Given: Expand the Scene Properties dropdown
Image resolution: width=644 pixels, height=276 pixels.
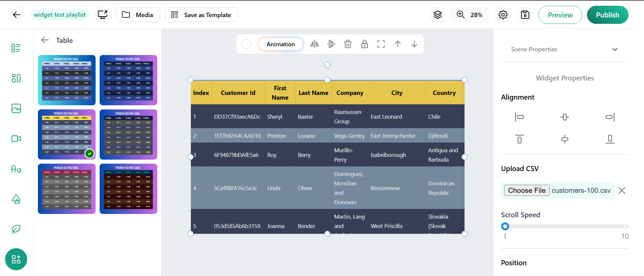Looking at the screenshot, I should (x=614, y=49).
